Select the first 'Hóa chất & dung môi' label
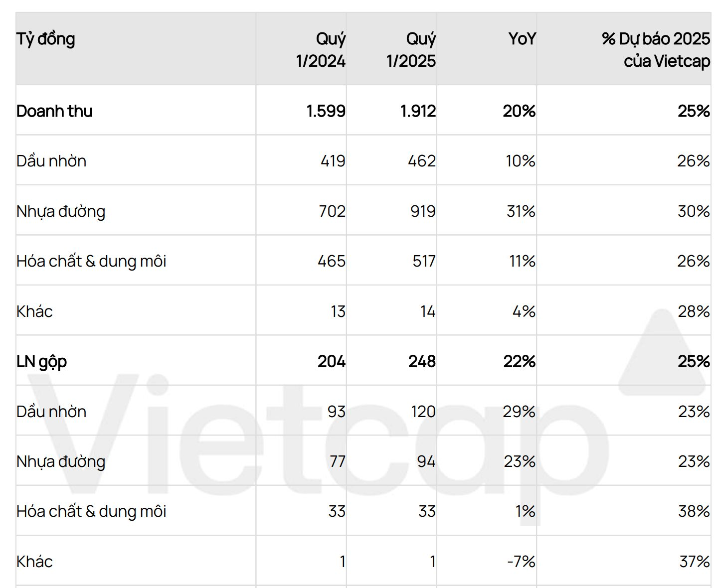716x588 pixels. (x=91, y=261)
